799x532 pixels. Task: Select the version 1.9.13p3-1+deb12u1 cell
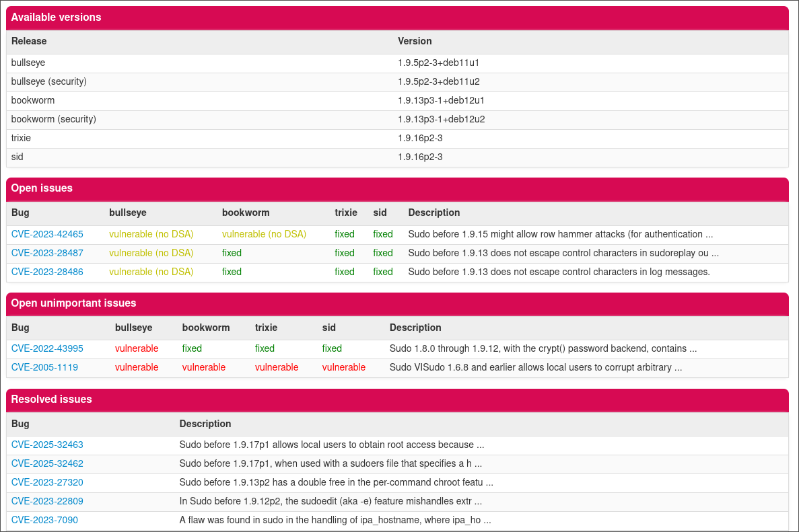point(441,101)
